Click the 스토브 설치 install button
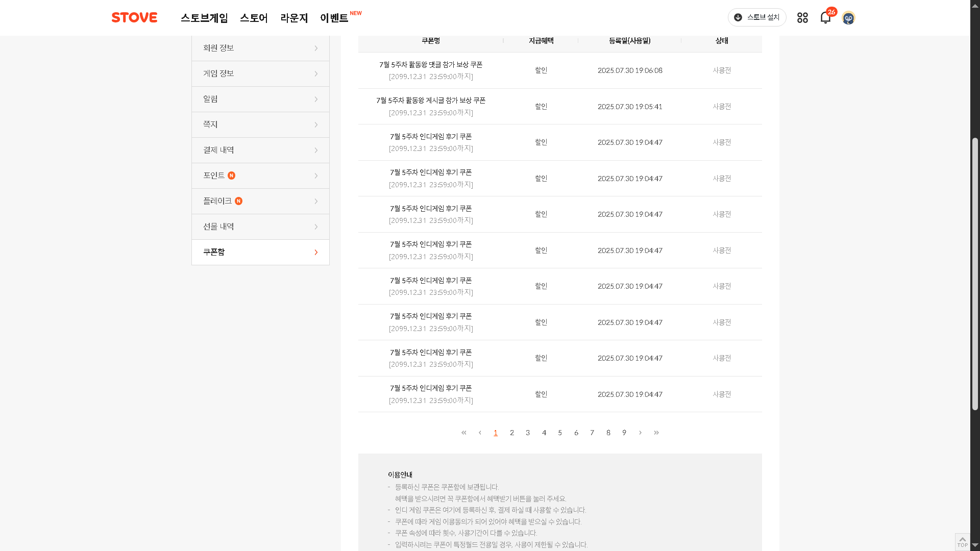 click(757, 17)
